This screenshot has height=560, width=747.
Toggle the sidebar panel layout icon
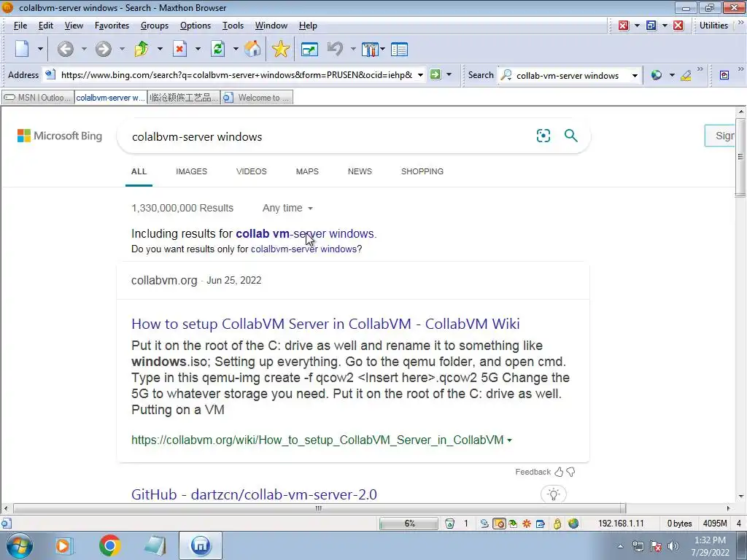[x=399, y=49]
